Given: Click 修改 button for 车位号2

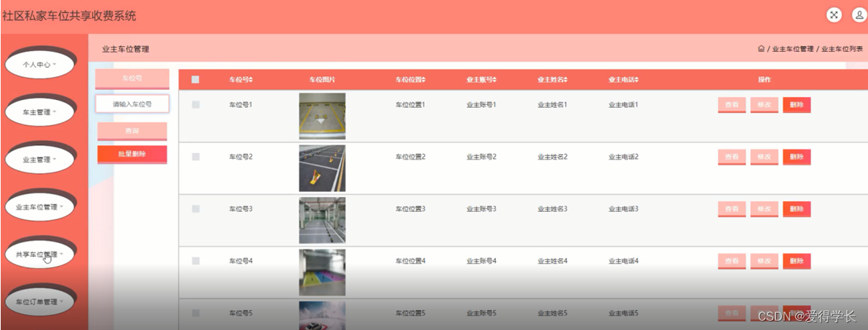Looking at the screenshot, I should click(x=765, y=157).
